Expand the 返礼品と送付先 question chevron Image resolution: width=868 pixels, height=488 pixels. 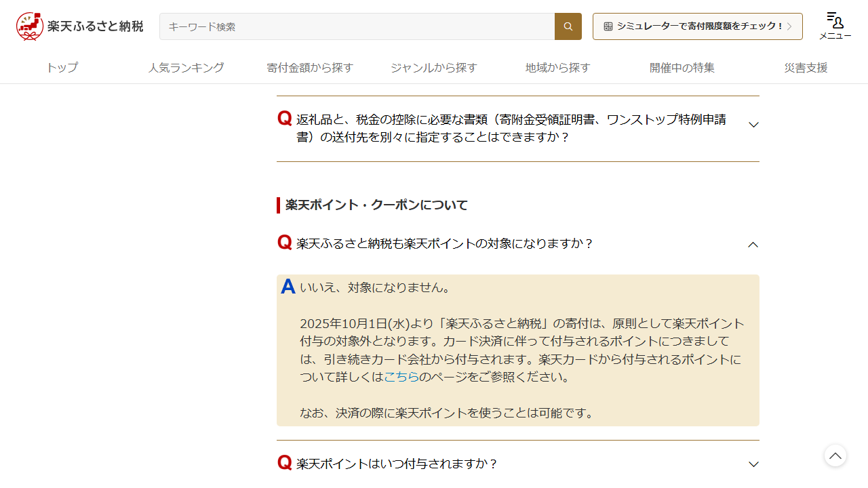pyautogui.click(x=753, y=125)
